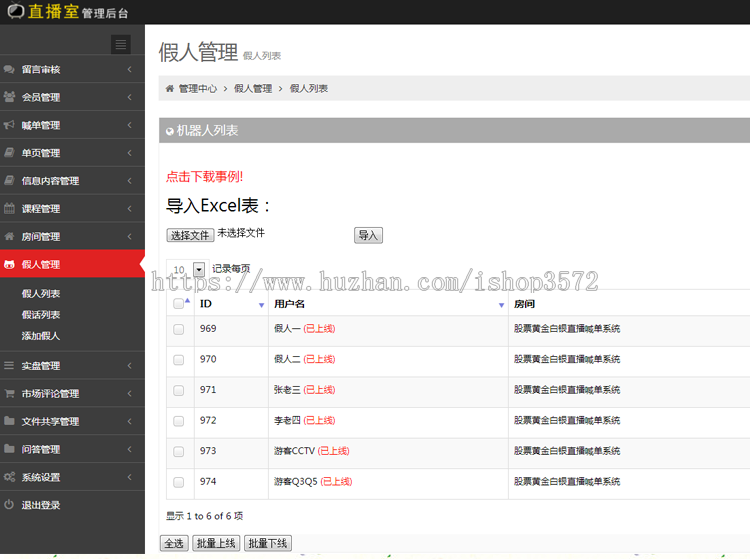The image size is (750, 559).
Task: Click the 市场评论管理 cart icon
Action: tap(9, 393)
